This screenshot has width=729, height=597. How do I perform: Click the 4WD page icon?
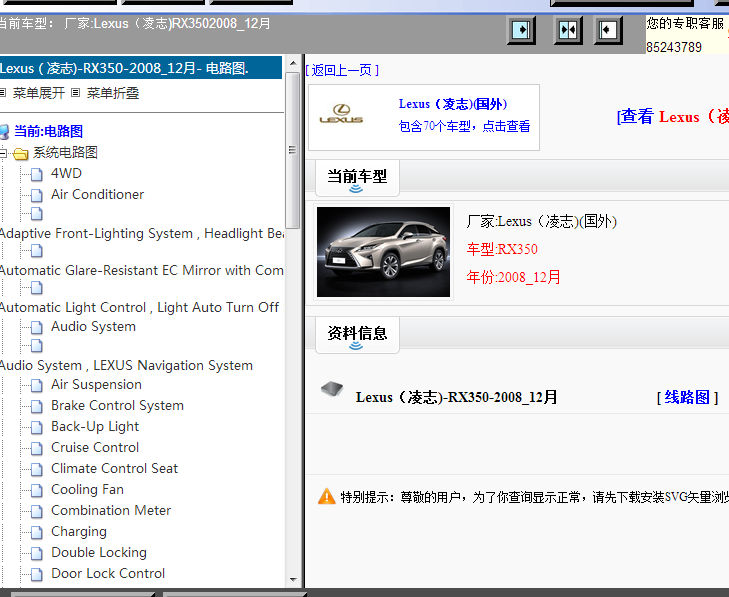pyautogui.click(x=37, y=174)
